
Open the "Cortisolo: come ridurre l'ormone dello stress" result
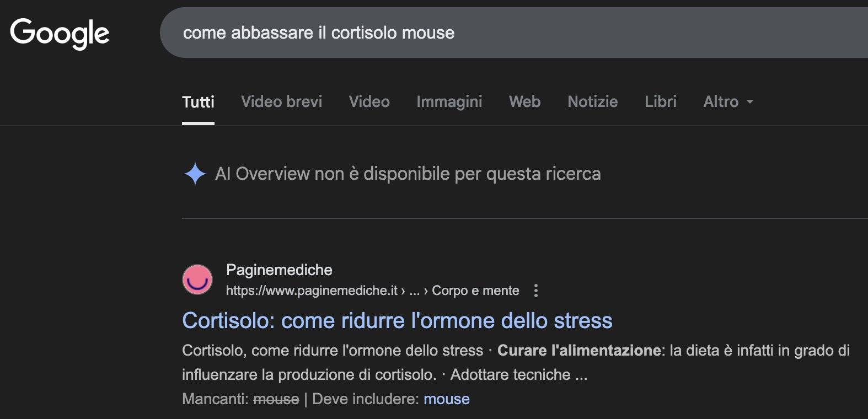pos(397,321)
